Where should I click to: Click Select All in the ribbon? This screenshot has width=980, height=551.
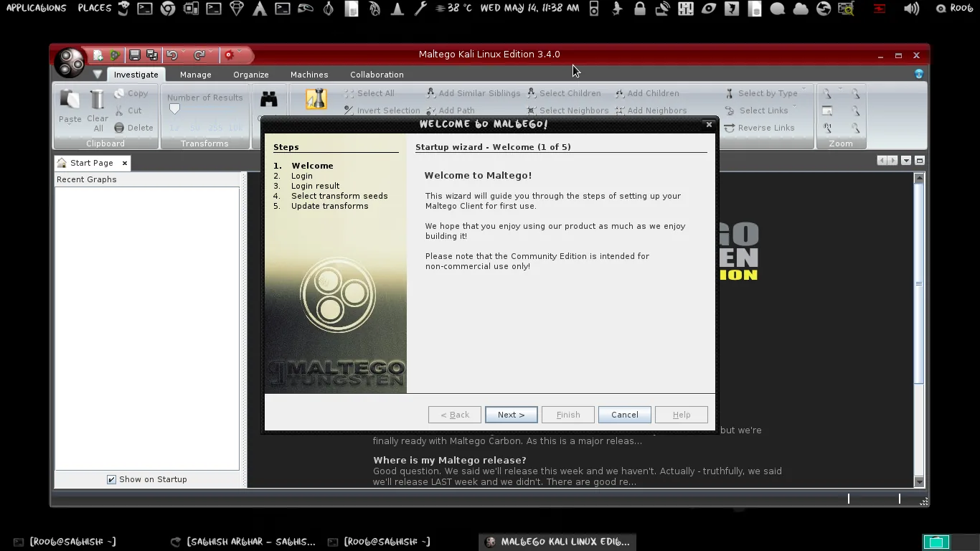pyautogui.click(x=369, y=93)
